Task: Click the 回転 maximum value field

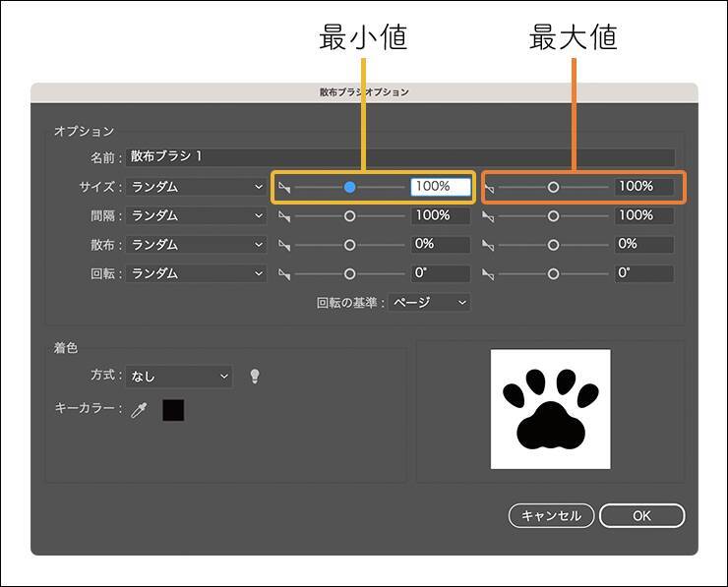Action: coord(644,273)
